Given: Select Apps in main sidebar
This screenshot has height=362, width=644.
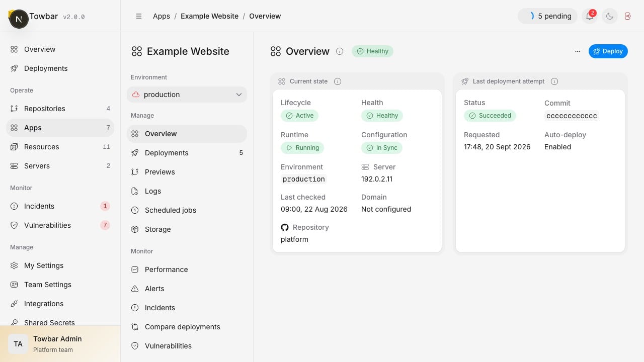Looking at the screenshot, I should pos(60,128).
